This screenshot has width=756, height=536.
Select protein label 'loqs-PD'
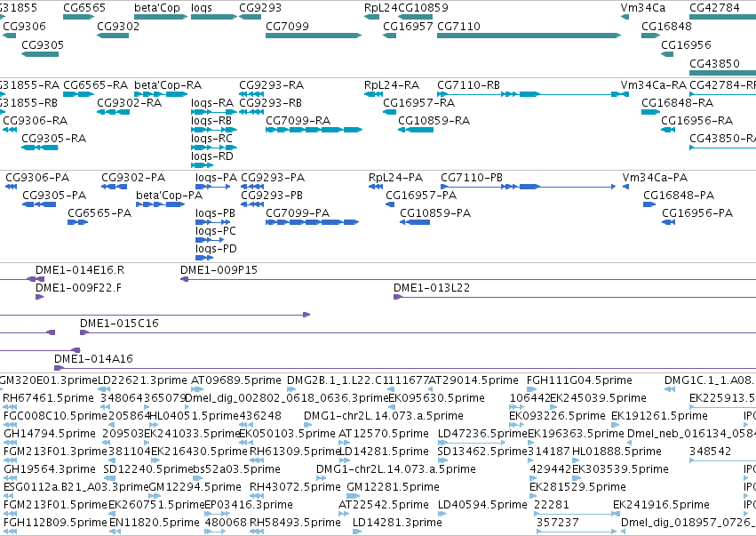click(216, 249)
